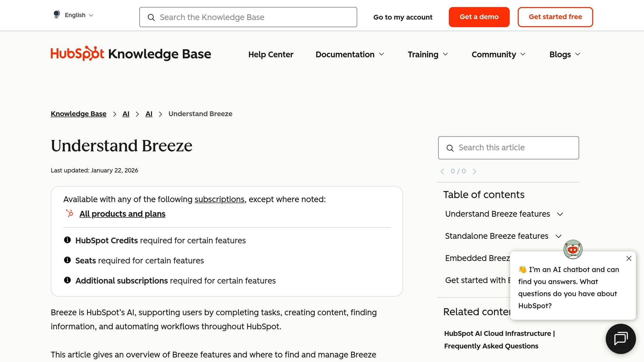Click the previous arrow beside the 0/0 counter
The image size is (644, 362).
tap(442, 172)
